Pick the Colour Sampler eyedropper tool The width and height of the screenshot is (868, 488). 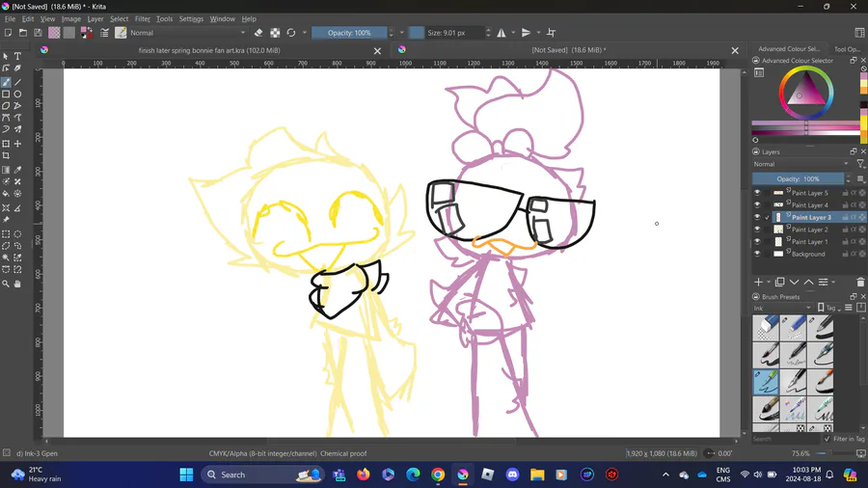[x=17, y=170]
